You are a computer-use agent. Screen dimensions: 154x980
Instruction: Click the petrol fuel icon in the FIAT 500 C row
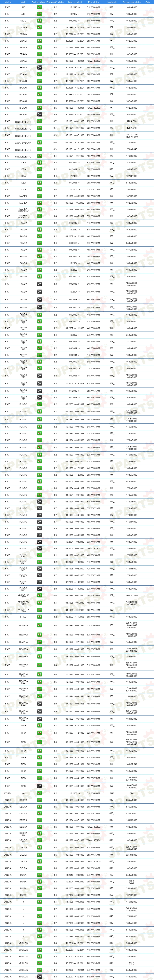(x=40, y=20)
